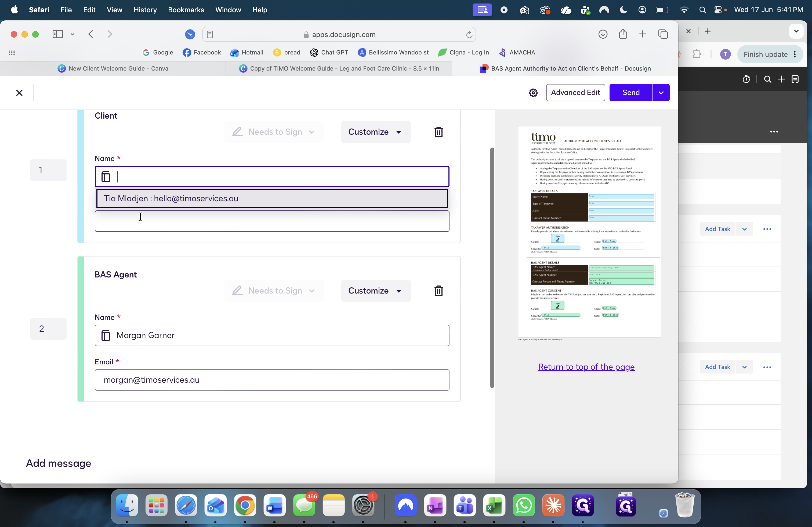The image size is (812, 527).
Task: Toggle Safari sidebar button
Action: [x=58, y=34]
